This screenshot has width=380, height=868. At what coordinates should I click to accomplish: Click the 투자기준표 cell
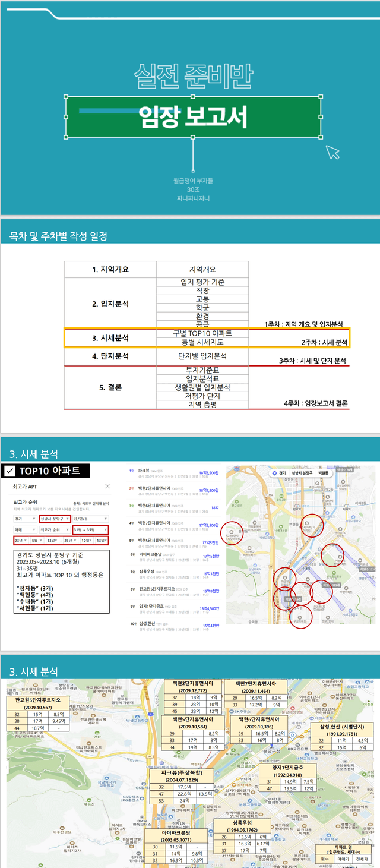click(202, 370)
